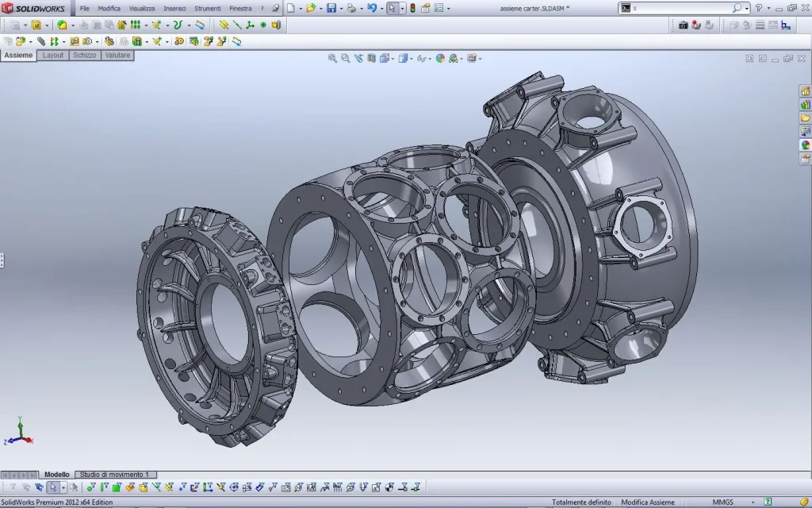Rebuild the model using the traffic light icon
Screen dimensions: 812x508
tap(412, 8)
